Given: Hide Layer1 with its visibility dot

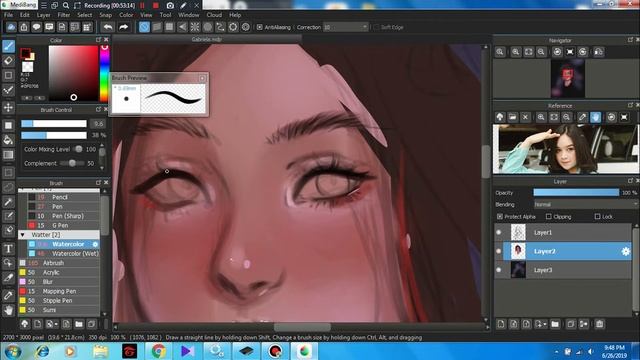Looking at the screenshot, I should [x=499, y=232].
